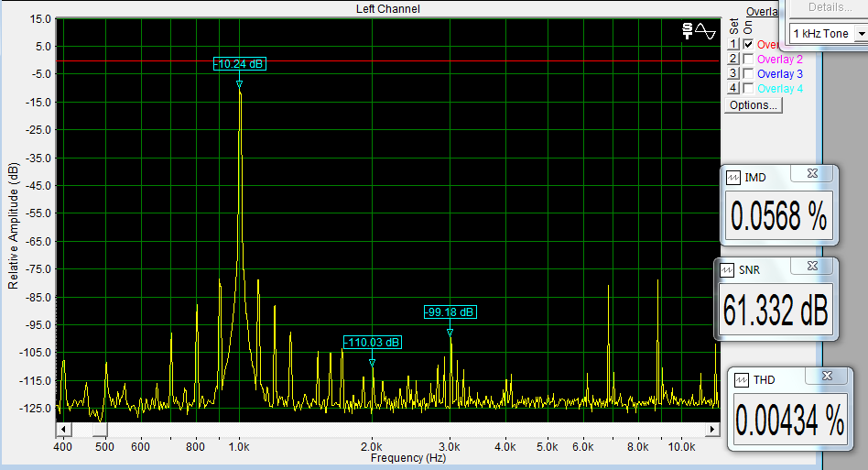The height and width of the screenshot is (470, 868).
Task: Click the SNR meter window icon
Action: tap(726, 270)
